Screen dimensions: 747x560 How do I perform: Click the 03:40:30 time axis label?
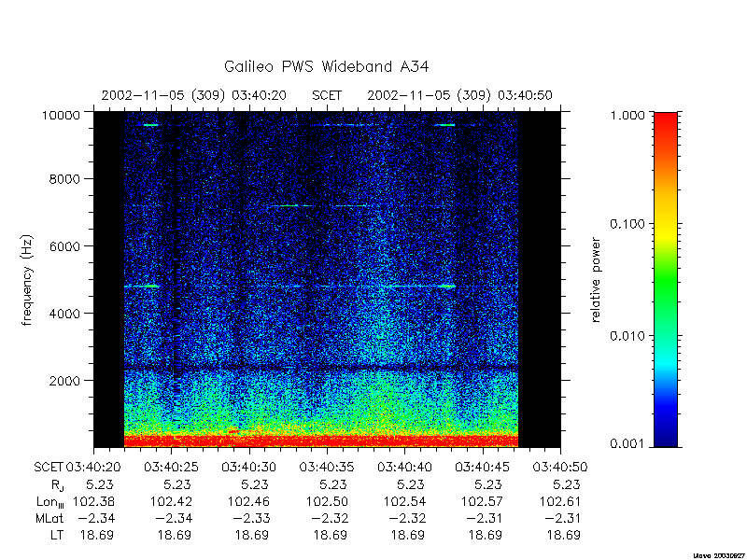tap(249, 468)
